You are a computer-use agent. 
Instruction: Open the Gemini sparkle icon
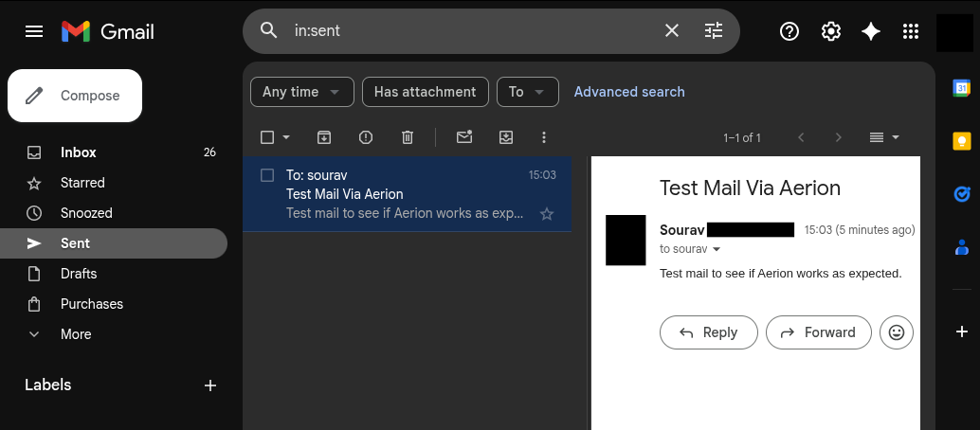click(871, 31)
